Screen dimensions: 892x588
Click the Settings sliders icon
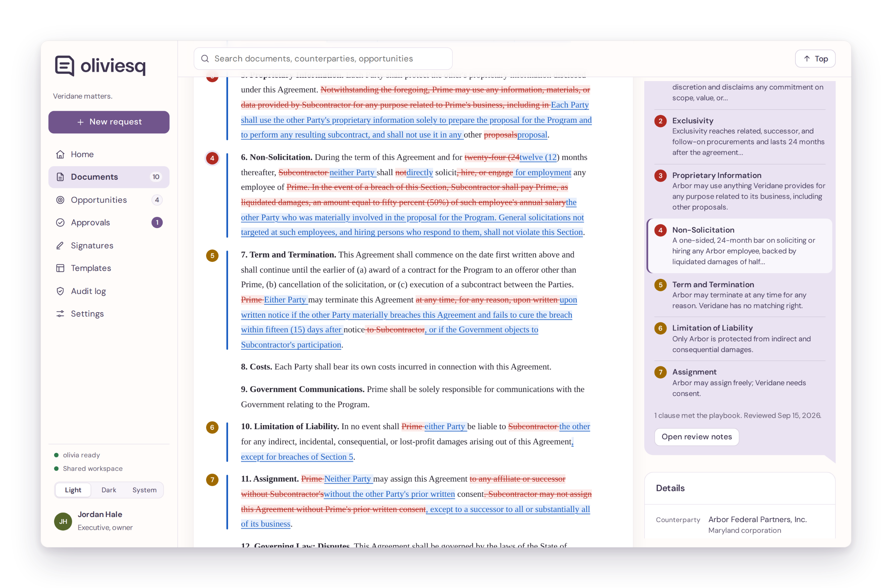60,314
